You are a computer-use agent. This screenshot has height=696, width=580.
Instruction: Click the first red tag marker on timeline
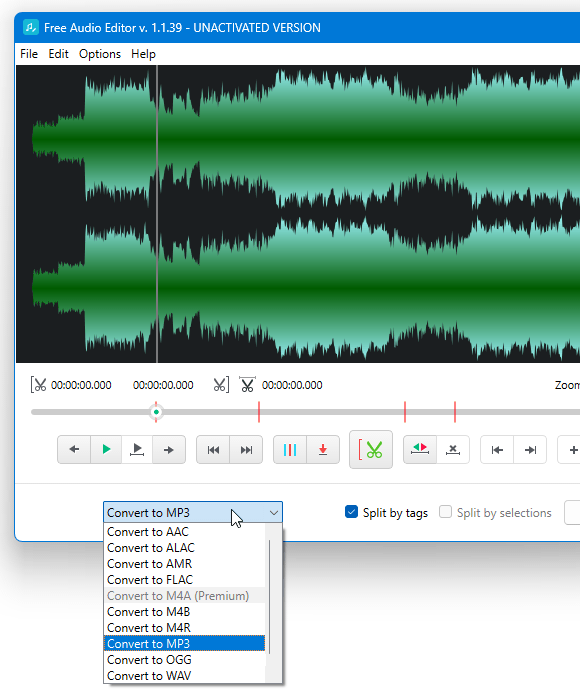click(x=259, y=412)
